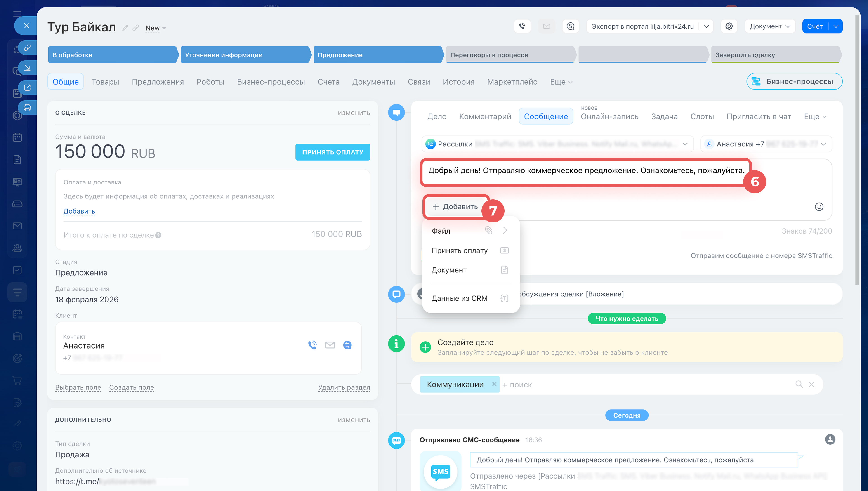The height and width of the screenshot is (491, 868).
Task: Switch to the Товары tab
Action: tap(105, 82)
